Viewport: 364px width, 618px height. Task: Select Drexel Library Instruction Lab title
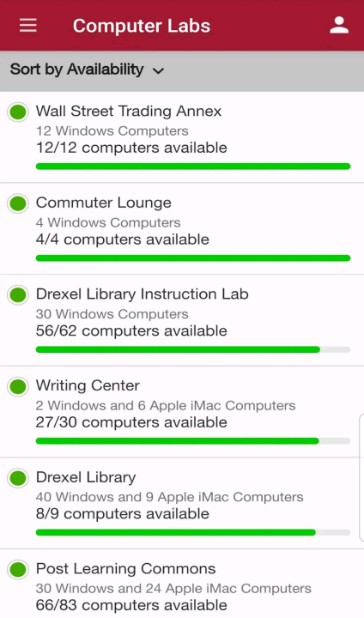[142, 294]
